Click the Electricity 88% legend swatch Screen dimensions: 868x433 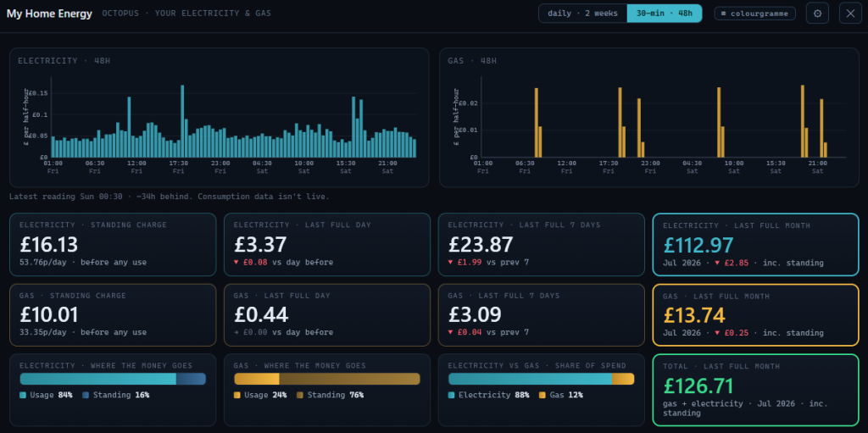(x=451, y=396)
